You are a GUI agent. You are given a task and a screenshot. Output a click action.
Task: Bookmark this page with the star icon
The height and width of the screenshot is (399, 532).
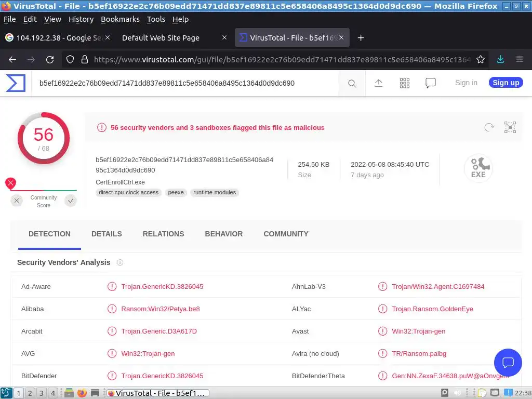(480, 59)
